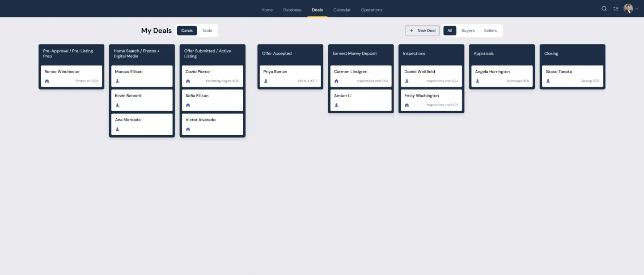This screenshot has height=275, width=644.
Task: Click 'Inspections end 9/22' note
Action: (x=442, y=81)
